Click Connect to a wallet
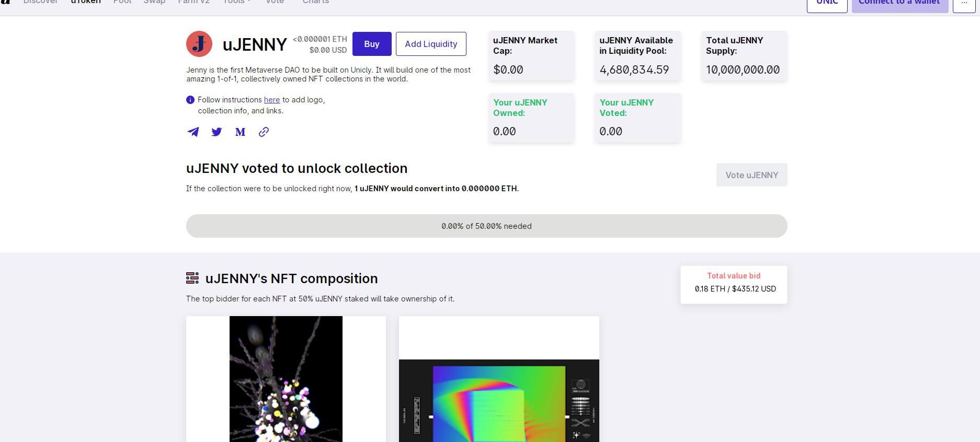The width and height of the screenshot is (980, 442). pos(899,3)
